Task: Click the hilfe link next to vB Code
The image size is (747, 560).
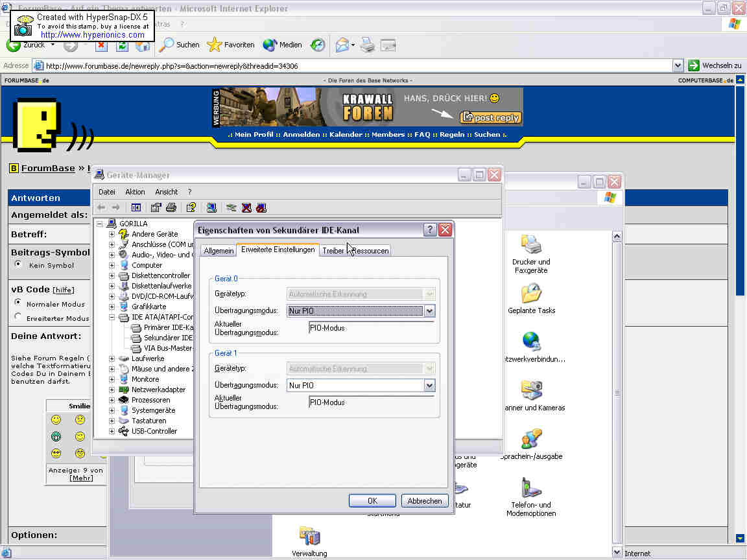Action: click(x=64, y=290)
